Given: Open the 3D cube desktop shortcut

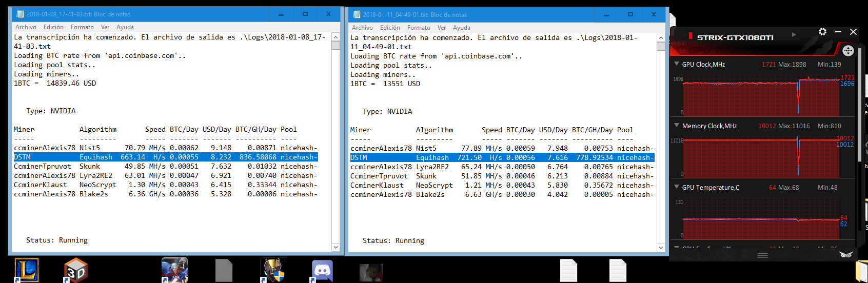Looking at the screenshot, I should pos(76,270).
